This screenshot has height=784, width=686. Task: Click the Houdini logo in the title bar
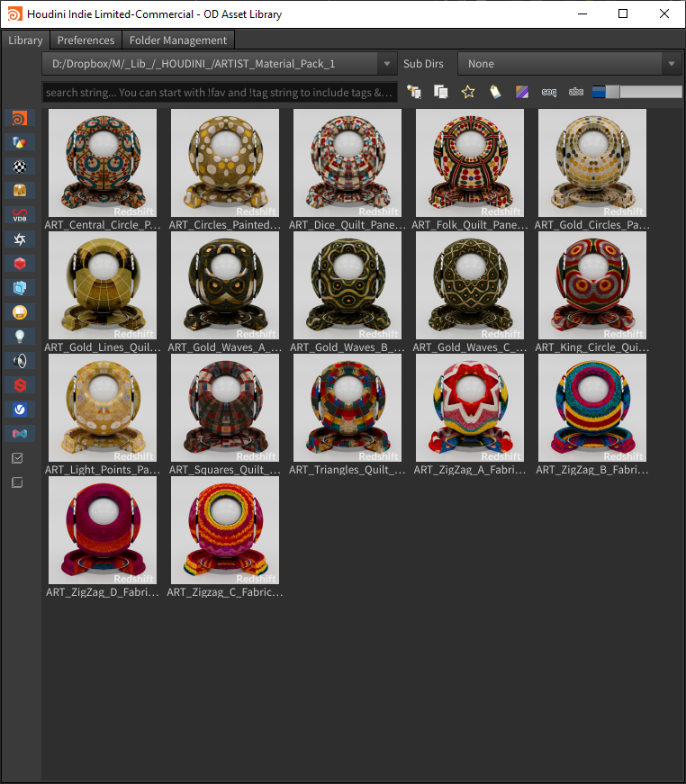(15, 14)
